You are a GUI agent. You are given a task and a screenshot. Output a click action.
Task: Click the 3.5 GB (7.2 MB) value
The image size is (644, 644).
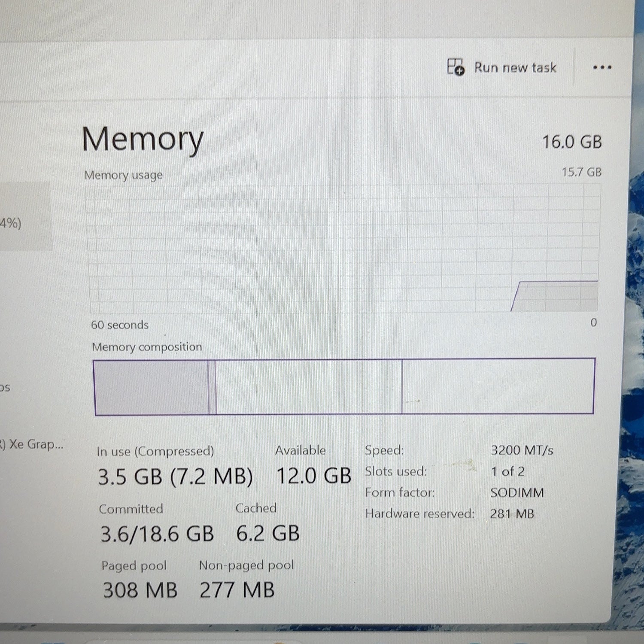[x=175, y=477]
